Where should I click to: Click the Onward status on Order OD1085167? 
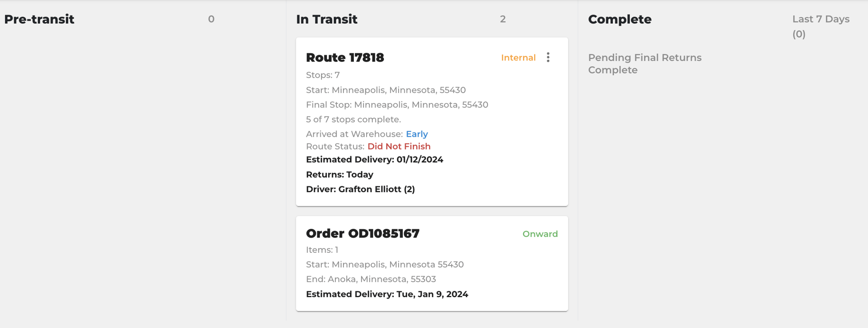[539, 233]
